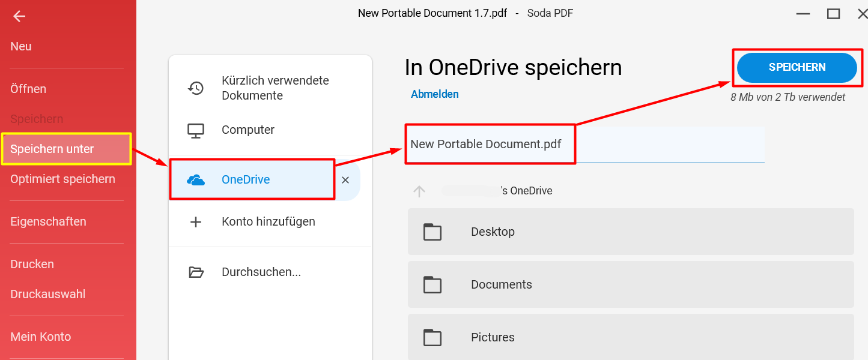Click the recent documents clock icon

pyautogui.click(x=196, y=88)
